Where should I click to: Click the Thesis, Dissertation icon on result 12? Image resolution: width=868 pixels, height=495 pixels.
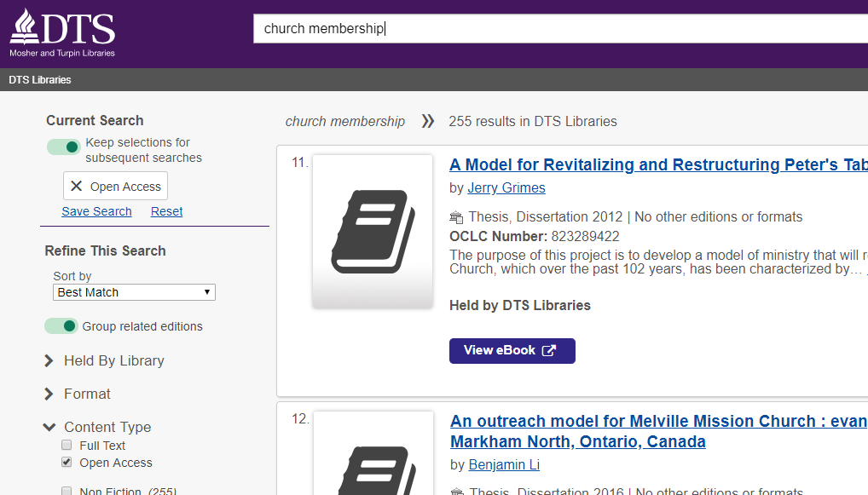[456, 491]
